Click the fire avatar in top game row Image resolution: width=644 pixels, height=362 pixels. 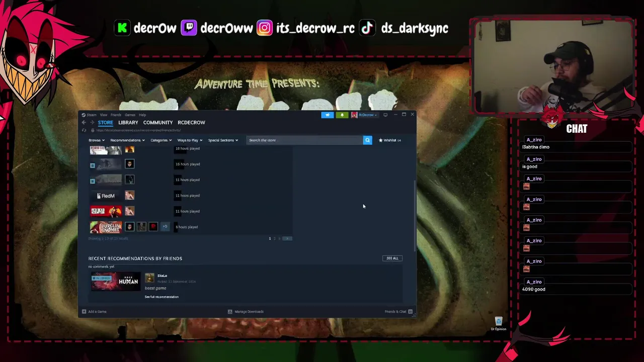[x=130, y=149]
